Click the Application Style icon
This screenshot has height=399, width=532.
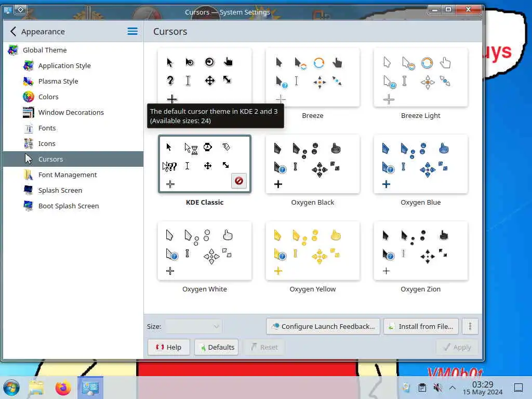point(29,65)
